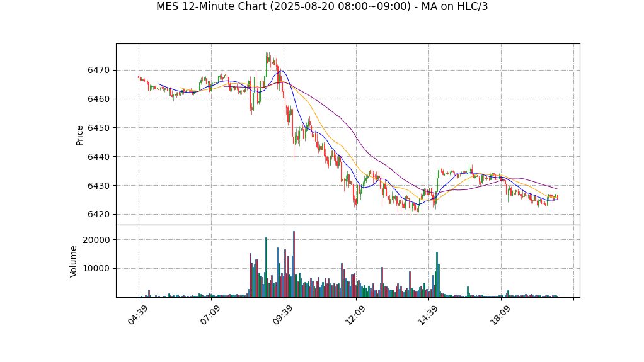Click the 10000 volume axis label
Viewport: 644px width, 362px height.
coord(96,268)
